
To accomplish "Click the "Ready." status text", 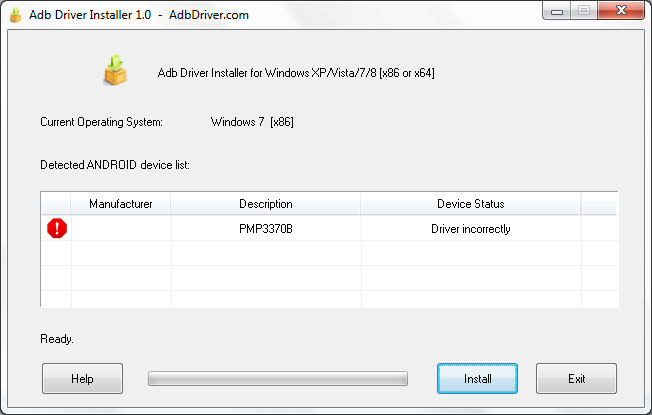I will (57, 339).
